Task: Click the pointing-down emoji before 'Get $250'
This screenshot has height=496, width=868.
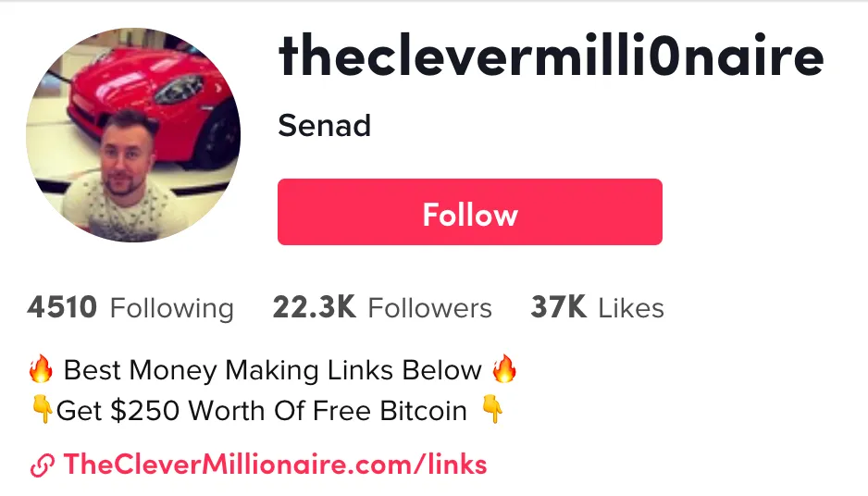Action: [41, 410]
